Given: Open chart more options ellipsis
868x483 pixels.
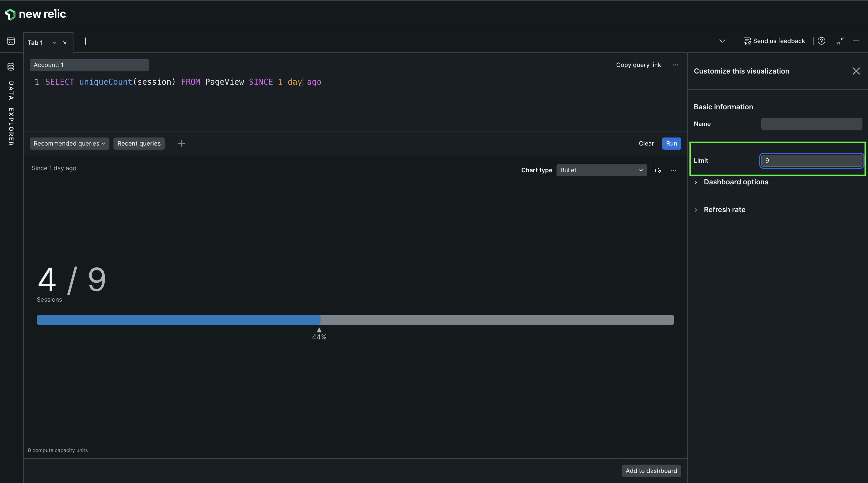Looking at the screenshot, I should [673, 170].
